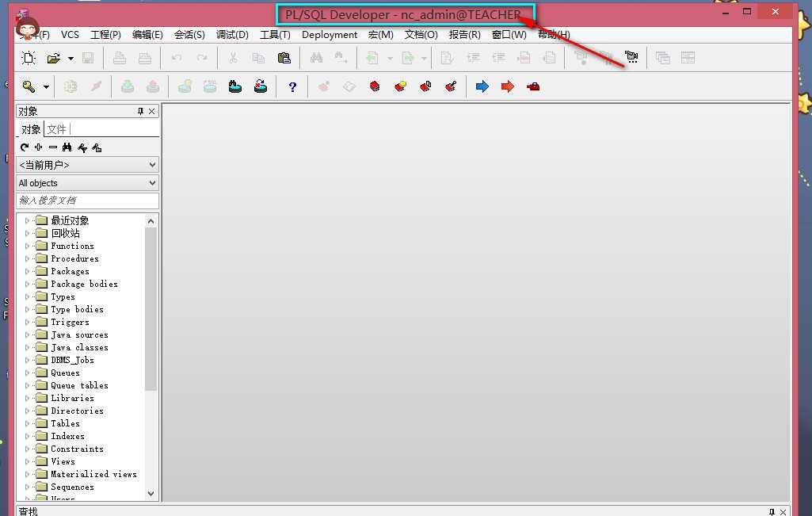Toggle the pin on the 对象 panel
Image resolution: width=812 pixels, height=516 pixels.
140,112
